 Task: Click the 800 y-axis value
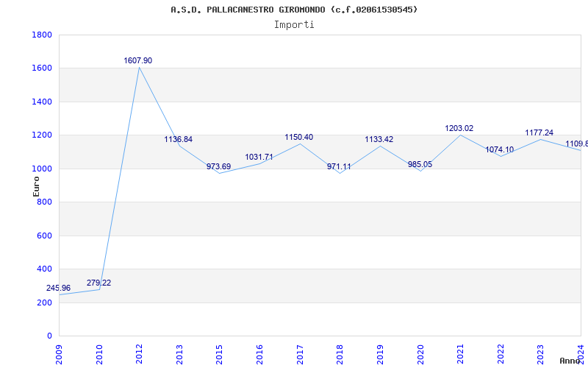45,202
